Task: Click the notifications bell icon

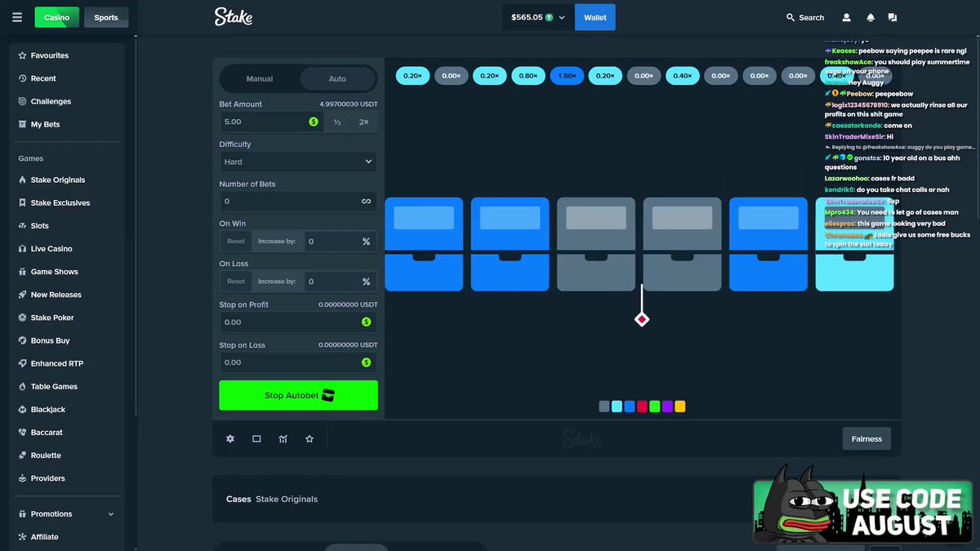Action: point(870,17)
